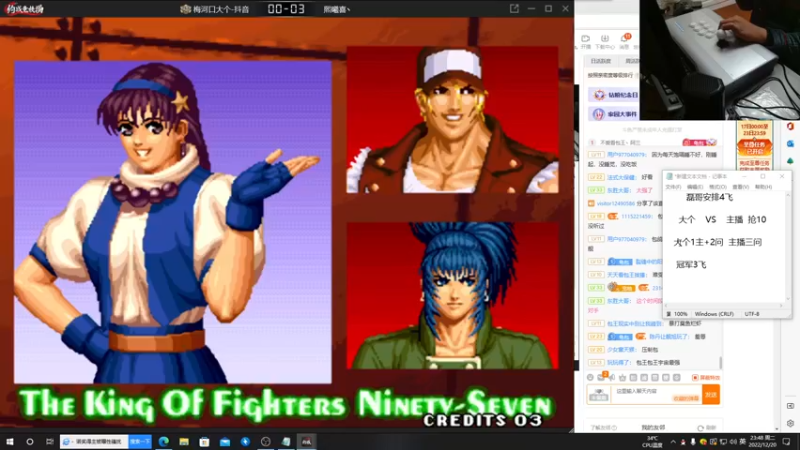Open the Windows notification center
This screenshot has height=450, width=800.
point(786,442)
